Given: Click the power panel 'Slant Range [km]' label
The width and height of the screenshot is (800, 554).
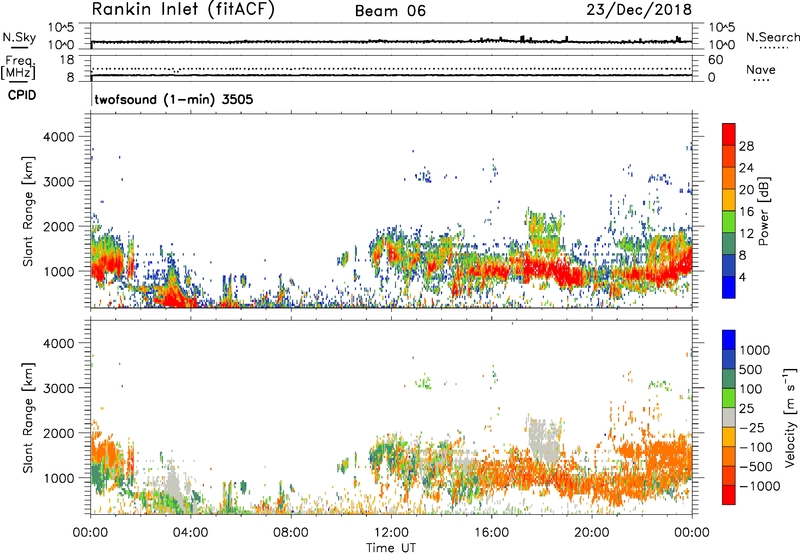Looking at the screenshot, I should pos(28,211).
